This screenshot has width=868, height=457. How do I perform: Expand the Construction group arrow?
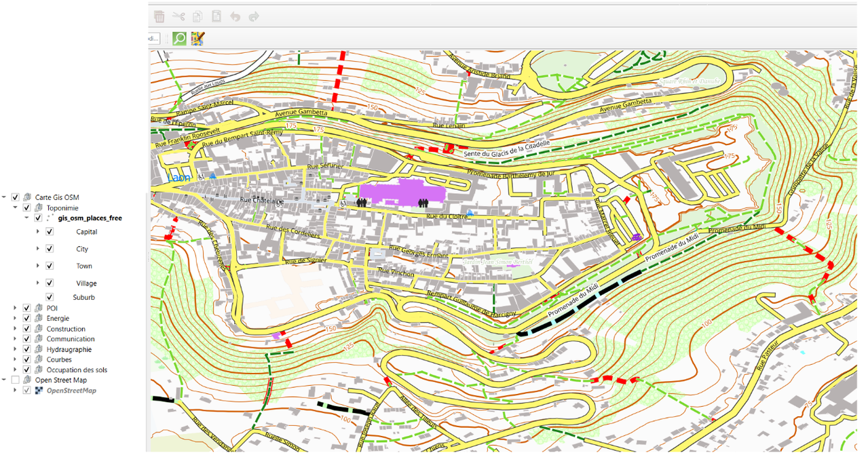click(16, 329)
